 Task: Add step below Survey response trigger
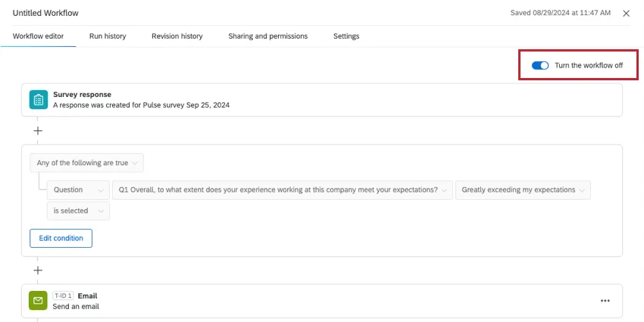(38, 130)
